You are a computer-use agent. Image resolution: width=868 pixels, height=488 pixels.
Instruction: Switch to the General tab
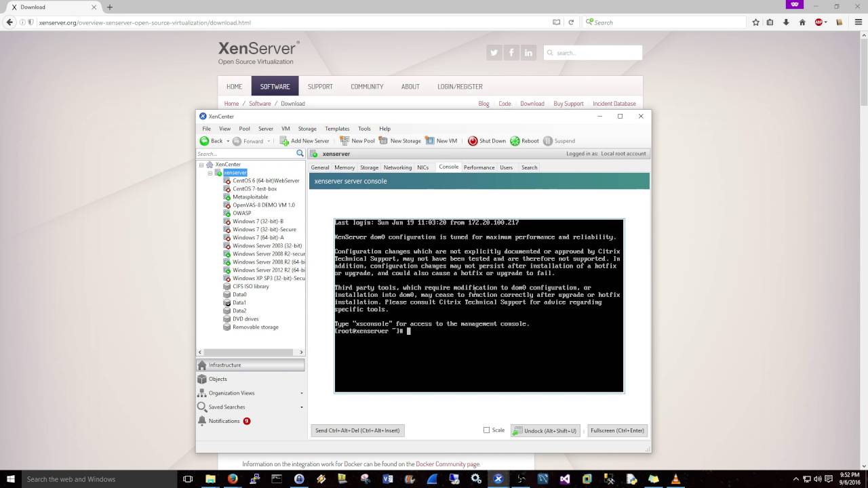(320, 167)
